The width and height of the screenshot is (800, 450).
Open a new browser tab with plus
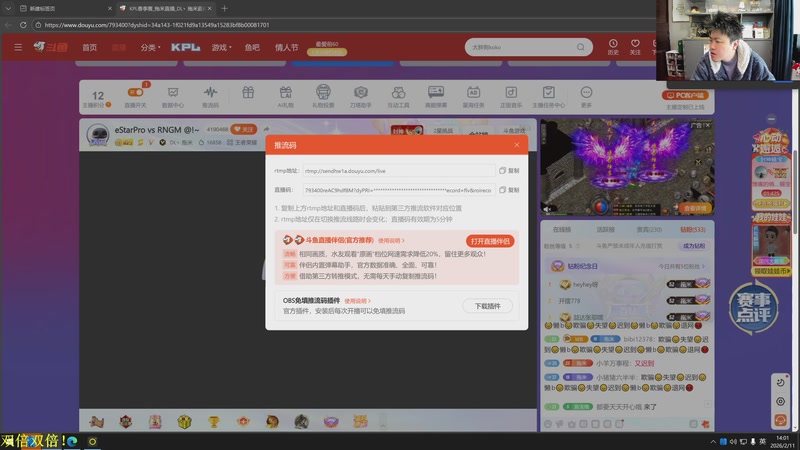coord(224,8)
